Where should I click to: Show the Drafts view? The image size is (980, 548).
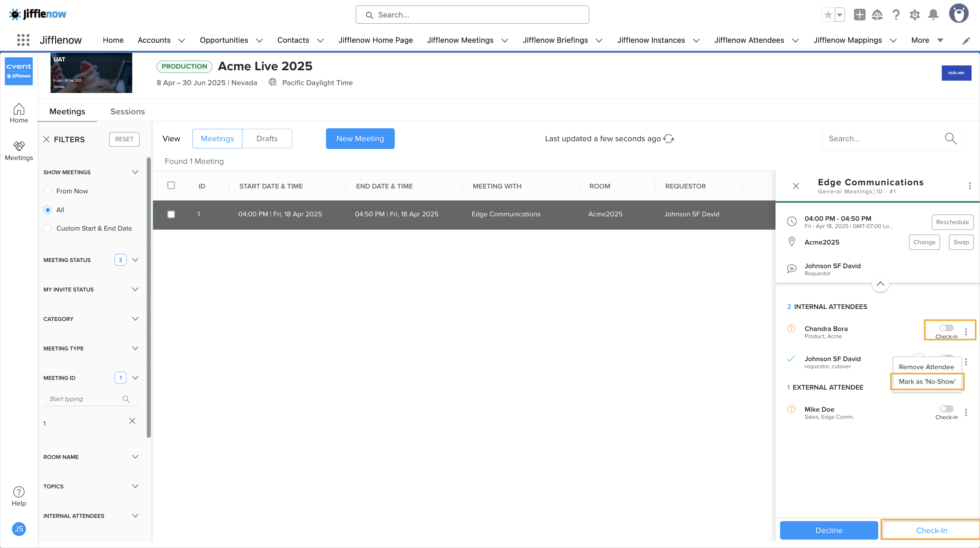(267, 139)
